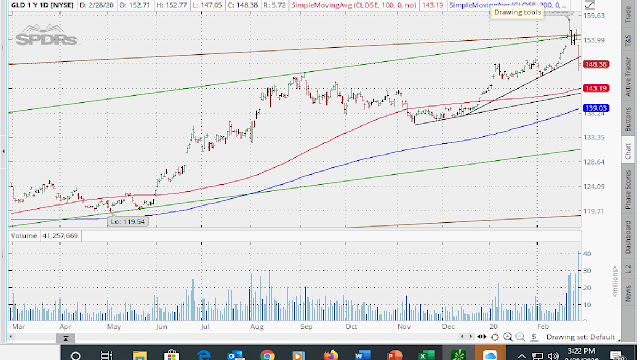Open the Trade sidebar tab
This screenshot has width=640, height=360.
tap(628, 14)
